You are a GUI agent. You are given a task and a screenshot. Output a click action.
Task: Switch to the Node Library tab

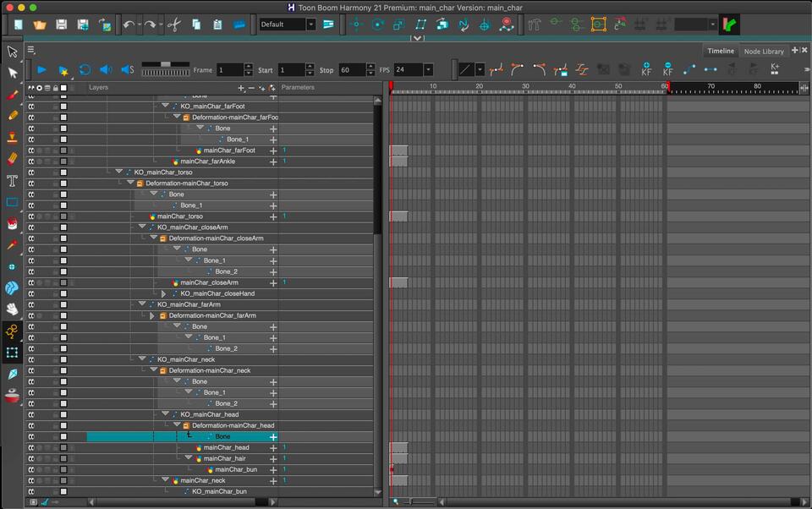click(x=763, y=51)
